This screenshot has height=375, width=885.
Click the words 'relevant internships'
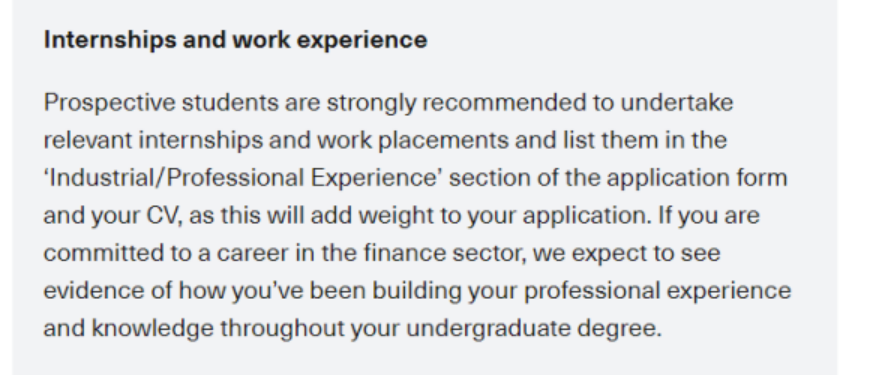[x=153, y=141]
